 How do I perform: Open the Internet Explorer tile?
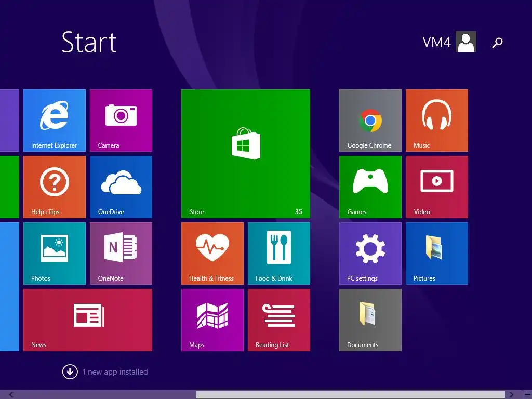click(54, 121)
